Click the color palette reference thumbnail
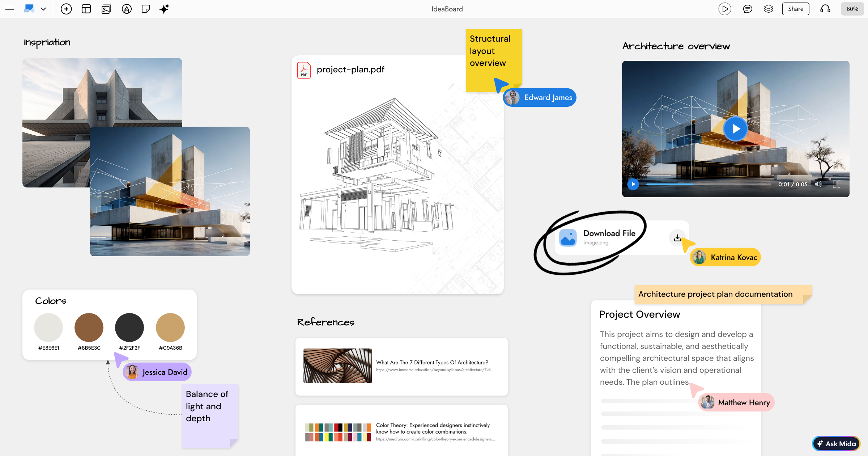868x456 pixels. click(x=338, y=432)
